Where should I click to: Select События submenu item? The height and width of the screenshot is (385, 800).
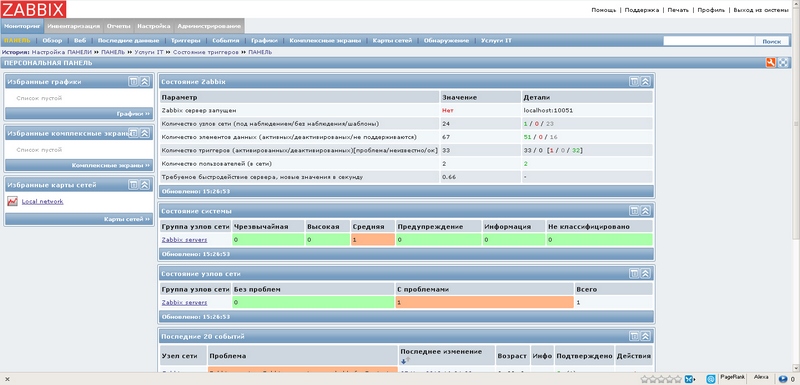(x=226, y=40)
